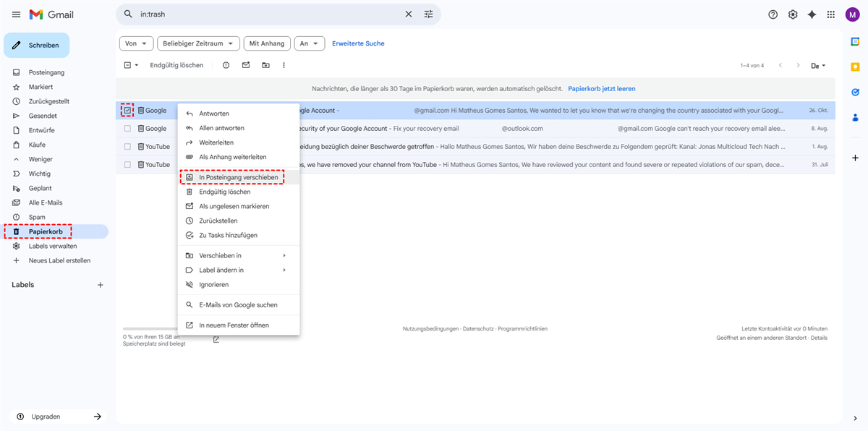The width and height of the screenshot is (868, 431).
Task: Toggle main menu hamburger icon
Action: [x=16, y=14]
